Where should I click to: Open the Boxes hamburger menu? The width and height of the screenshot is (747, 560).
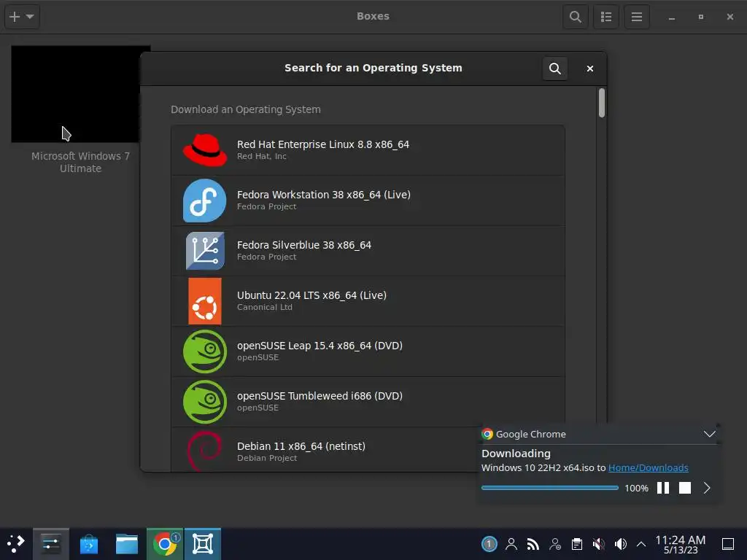pyautogui.click(x=637, y=17)
